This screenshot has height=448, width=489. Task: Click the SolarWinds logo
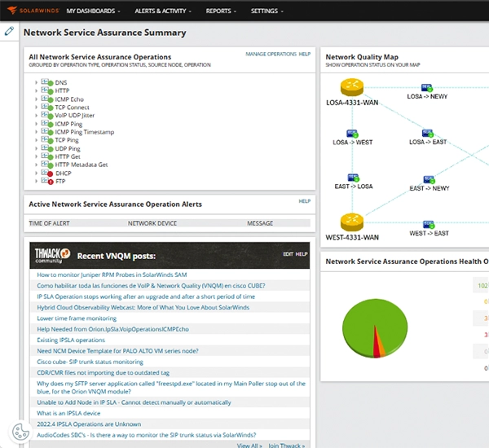(x=33, y=11)
